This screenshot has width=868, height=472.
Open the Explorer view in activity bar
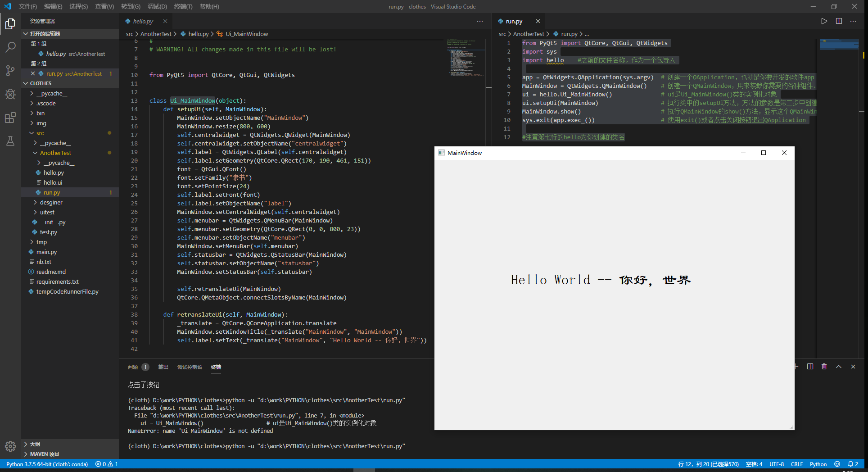(x=10, y=23)
